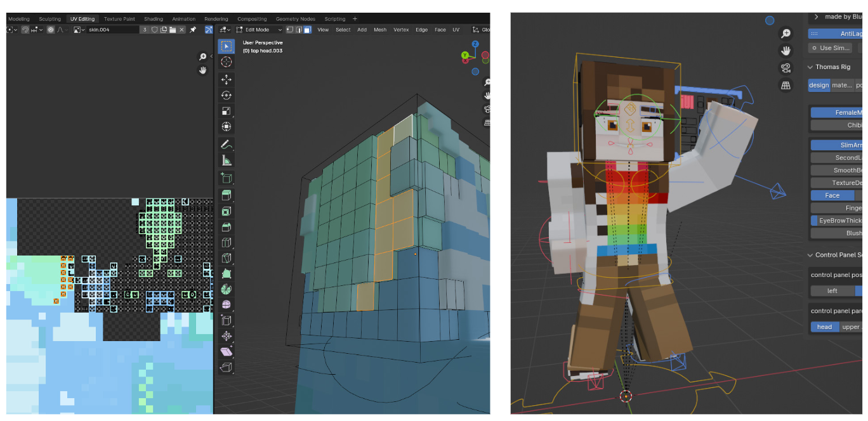Image resolution: width=868 pixels, height=421 pixels.
Task: Select the Rotate tool in the viewport toolbar
Action: point(226,95)
